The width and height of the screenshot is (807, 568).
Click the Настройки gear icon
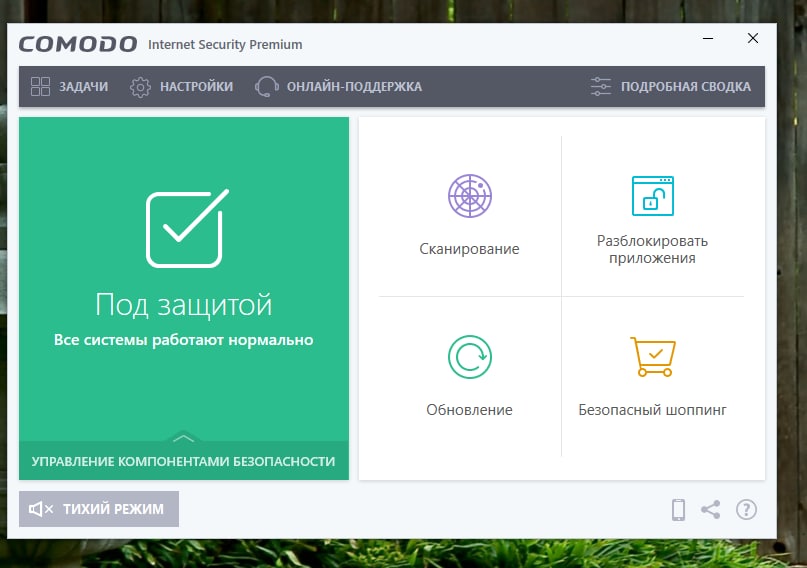point(140,87)
